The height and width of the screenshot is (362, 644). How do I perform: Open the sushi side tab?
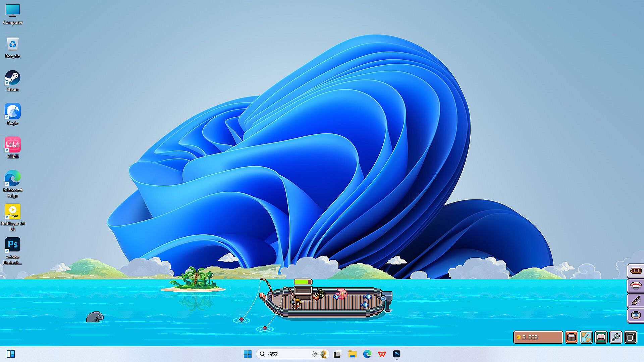636,286
